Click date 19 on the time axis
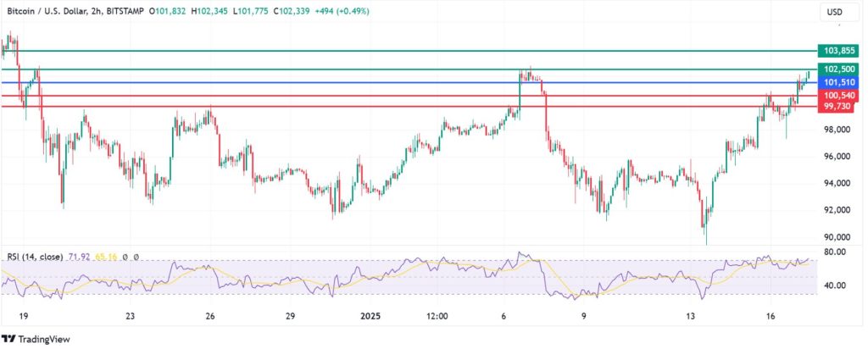The height and width of the screenshot is (349, 868). pos(25,315)
